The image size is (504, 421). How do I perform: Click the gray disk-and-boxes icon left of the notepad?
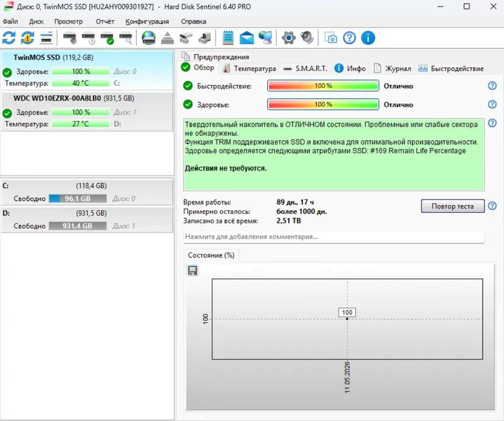coord(204,38)
